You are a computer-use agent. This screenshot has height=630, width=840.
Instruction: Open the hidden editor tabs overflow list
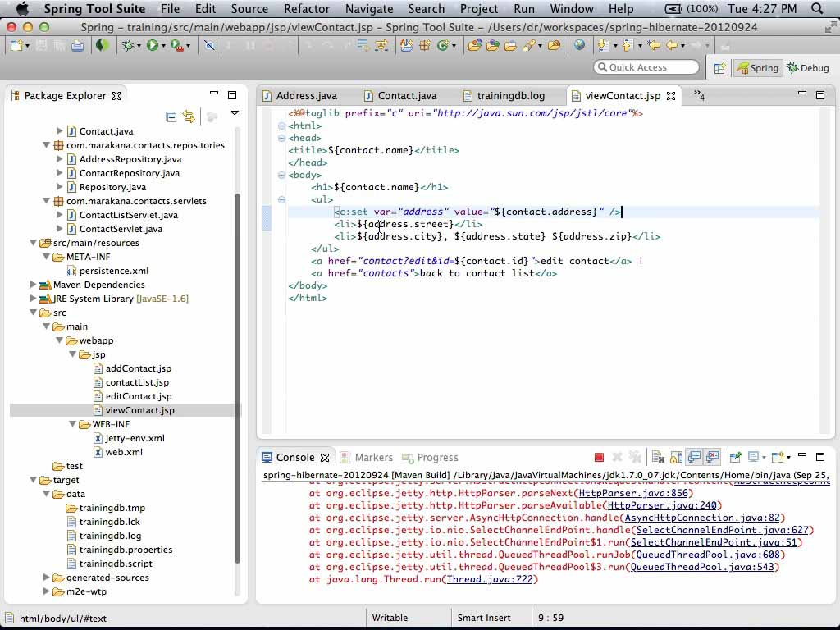(x=699, y=96)
